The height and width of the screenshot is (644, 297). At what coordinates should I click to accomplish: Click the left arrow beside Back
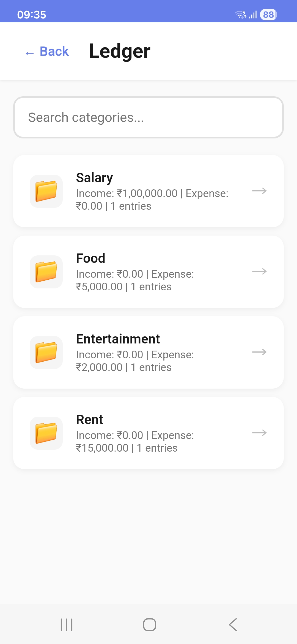click(29, 53)
